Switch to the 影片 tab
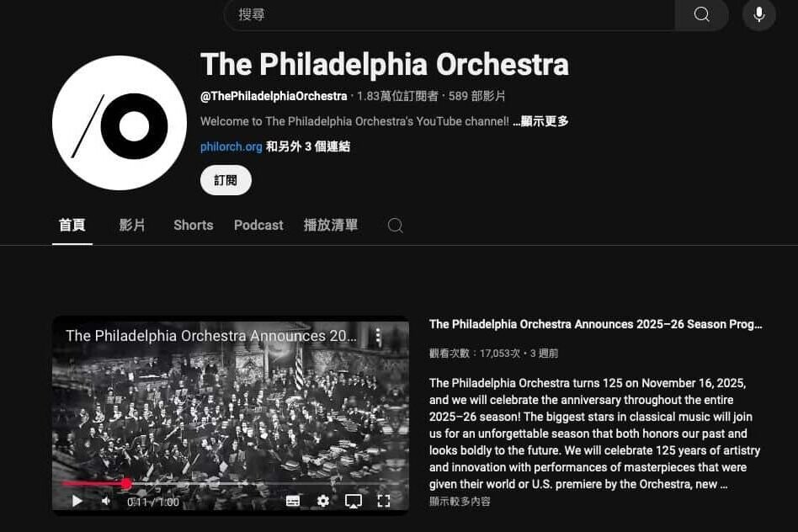This screenshot has height=532, width=798. pos(132,225)
